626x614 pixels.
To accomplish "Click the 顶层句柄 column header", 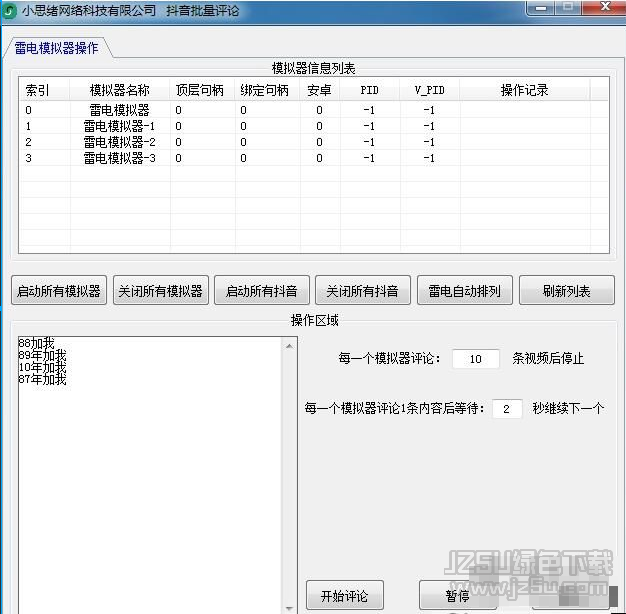I will click(202, 90).
